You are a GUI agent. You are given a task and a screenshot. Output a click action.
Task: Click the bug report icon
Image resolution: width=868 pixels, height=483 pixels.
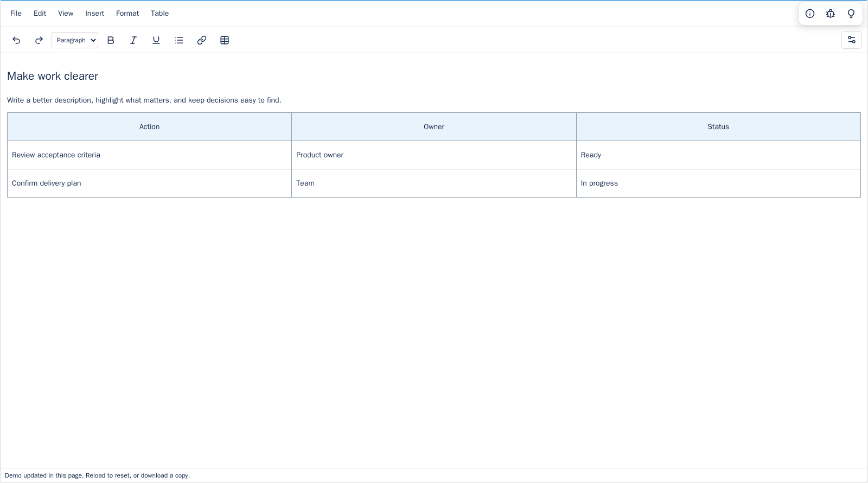tap(831, 14)
